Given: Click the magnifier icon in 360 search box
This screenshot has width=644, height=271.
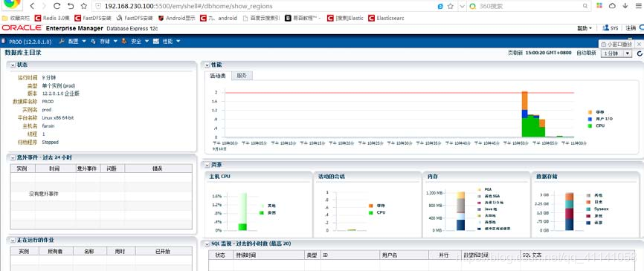Looking at the screenshot, I should 585,6.
